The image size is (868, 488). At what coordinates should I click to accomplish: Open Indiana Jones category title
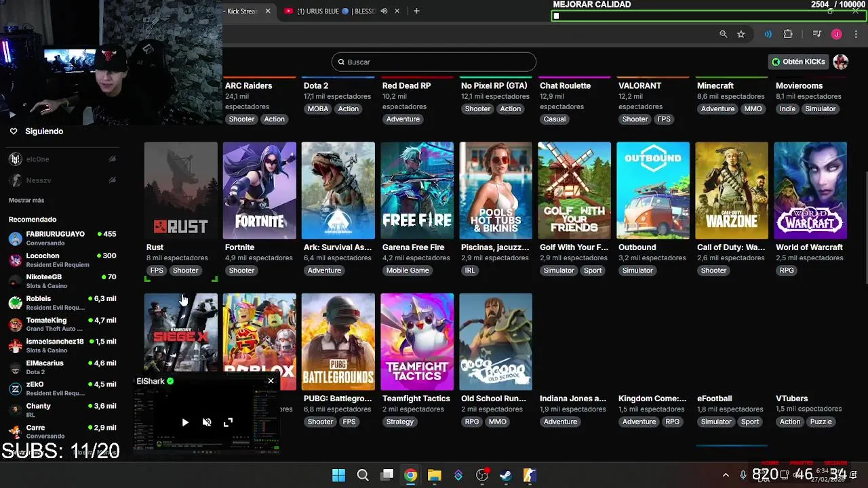click(x=573, y=399)
